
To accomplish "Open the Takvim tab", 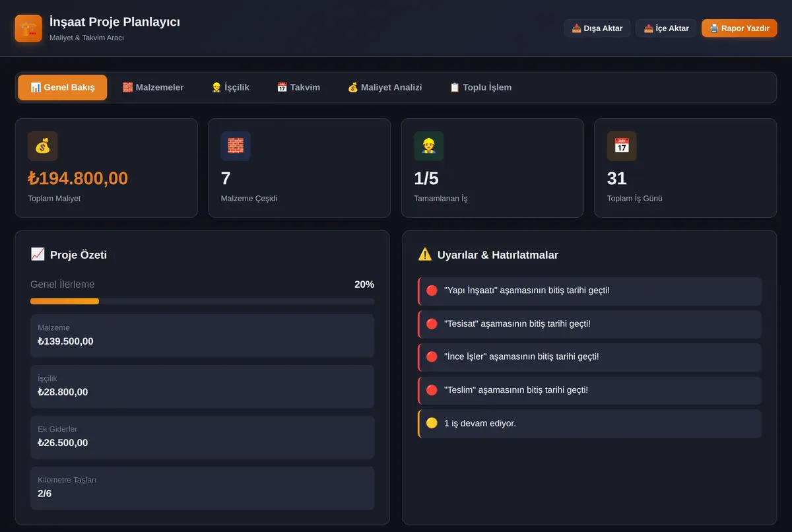I will pyautogui.click(x=298, y=87).
